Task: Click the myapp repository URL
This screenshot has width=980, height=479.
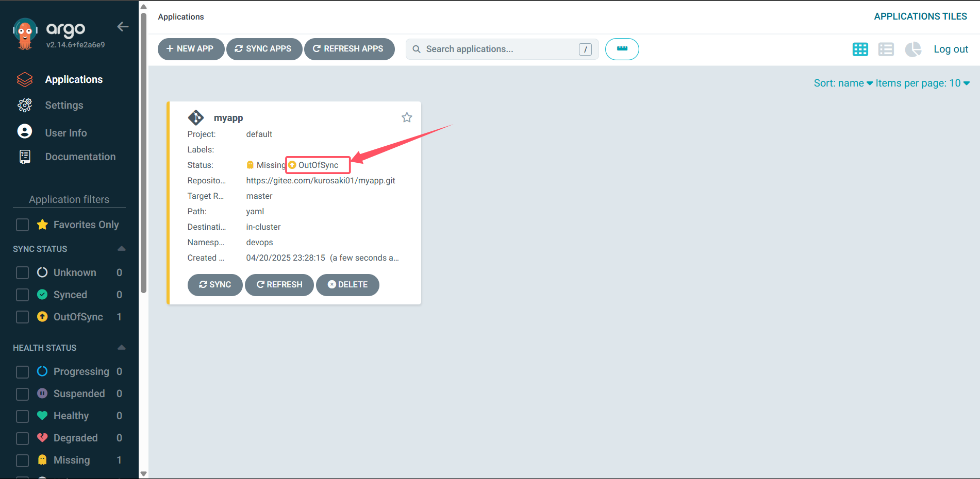Action: 321,180
